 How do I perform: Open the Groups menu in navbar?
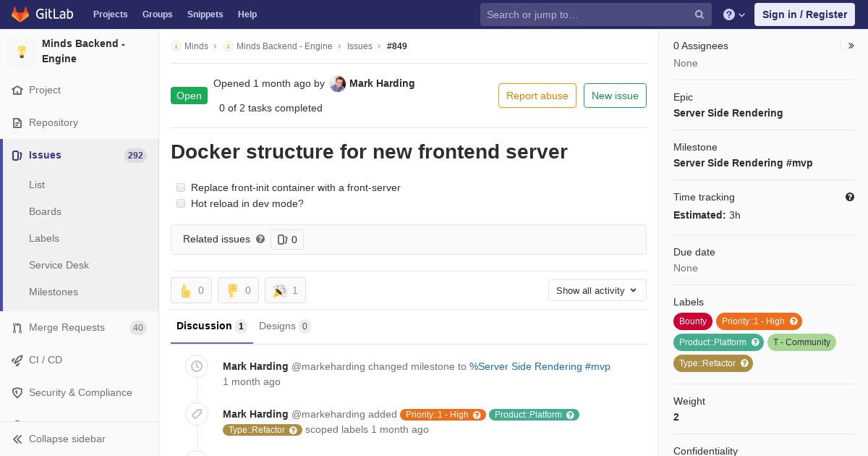(157, 14)
